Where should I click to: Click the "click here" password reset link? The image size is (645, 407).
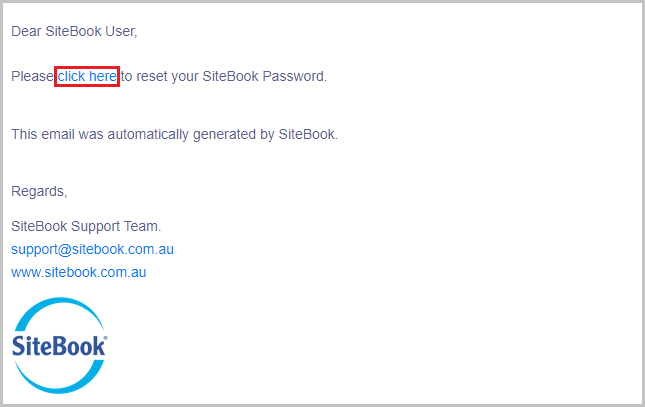tap(87, 76)
